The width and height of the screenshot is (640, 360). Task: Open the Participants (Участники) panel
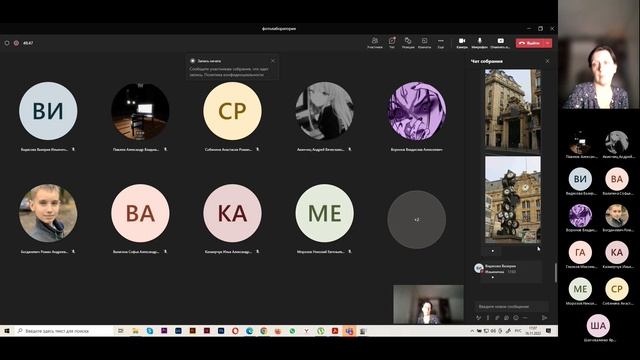coord(375,42)
